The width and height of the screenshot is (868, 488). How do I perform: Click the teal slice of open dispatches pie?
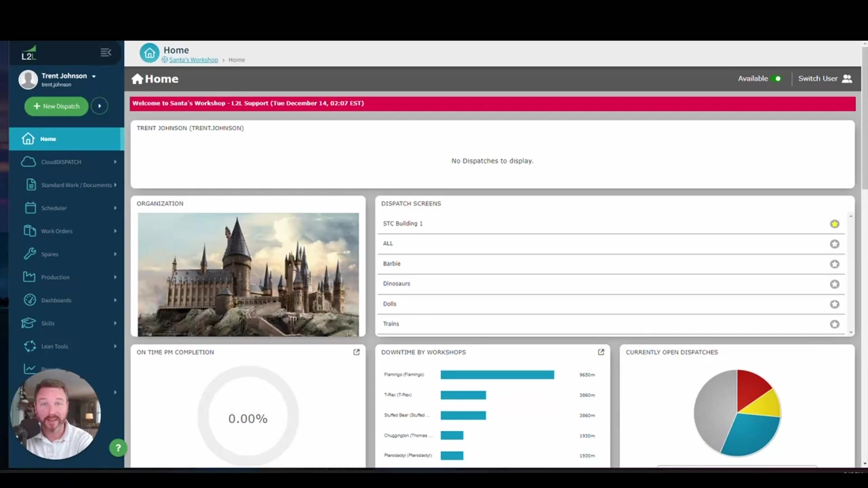pyautogui.click(x=751, y=434)
